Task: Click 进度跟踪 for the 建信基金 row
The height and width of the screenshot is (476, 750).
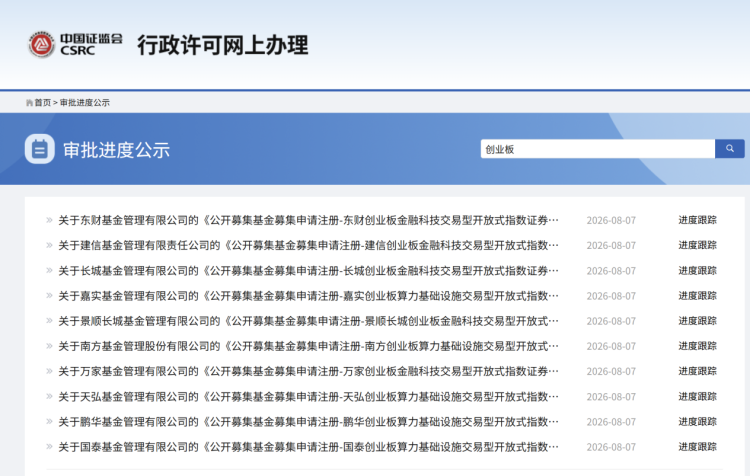Action: pos(697,245)
